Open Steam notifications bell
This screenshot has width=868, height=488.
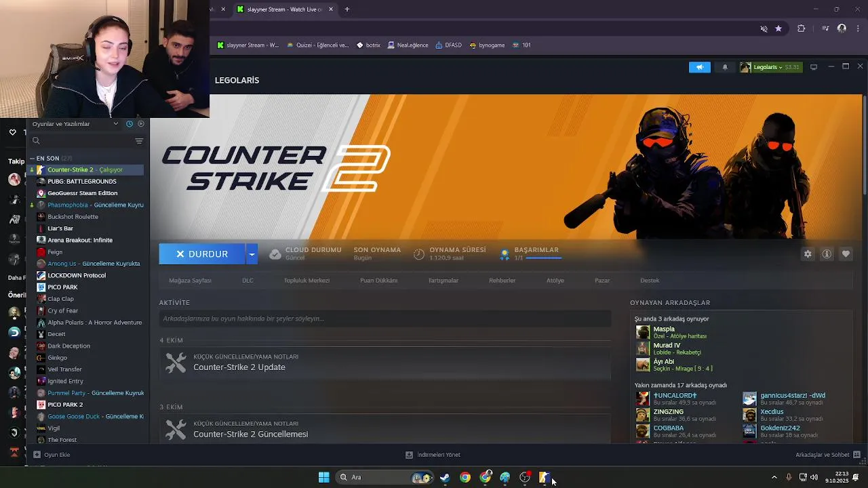point(725,67)
